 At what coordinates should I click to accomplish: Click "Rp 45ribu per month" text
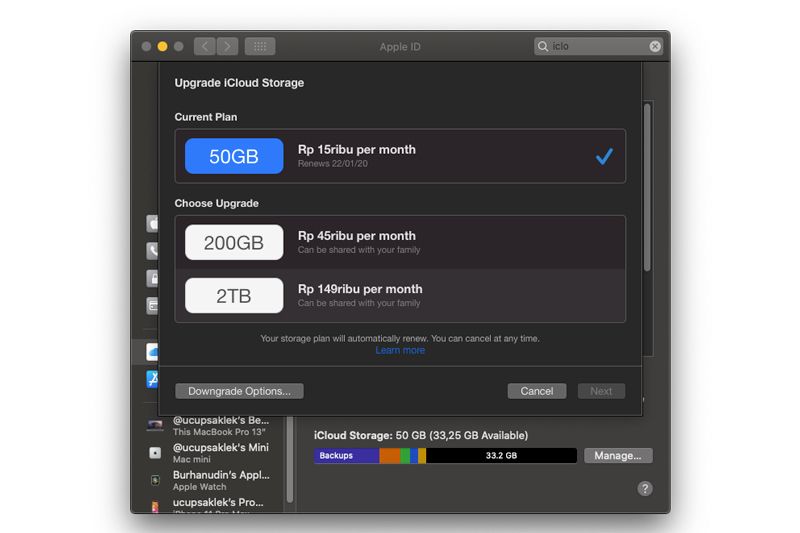[357, 236]
